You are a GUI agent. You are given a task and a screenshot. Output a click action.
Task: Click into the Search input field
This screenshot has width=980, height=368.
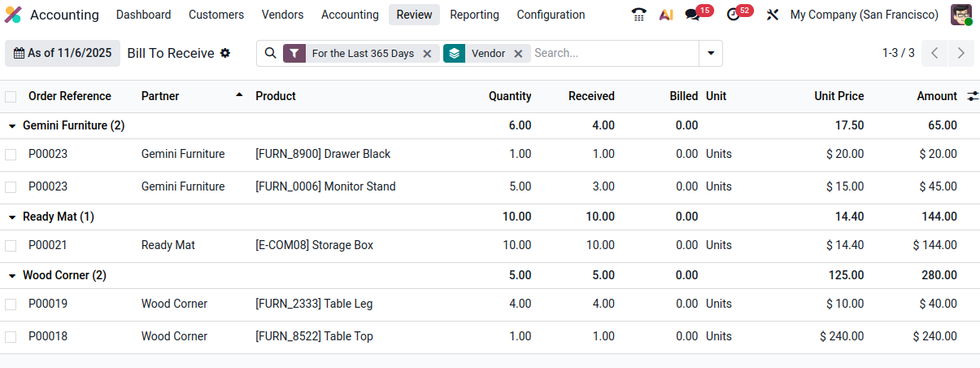[x=614, y=53]
